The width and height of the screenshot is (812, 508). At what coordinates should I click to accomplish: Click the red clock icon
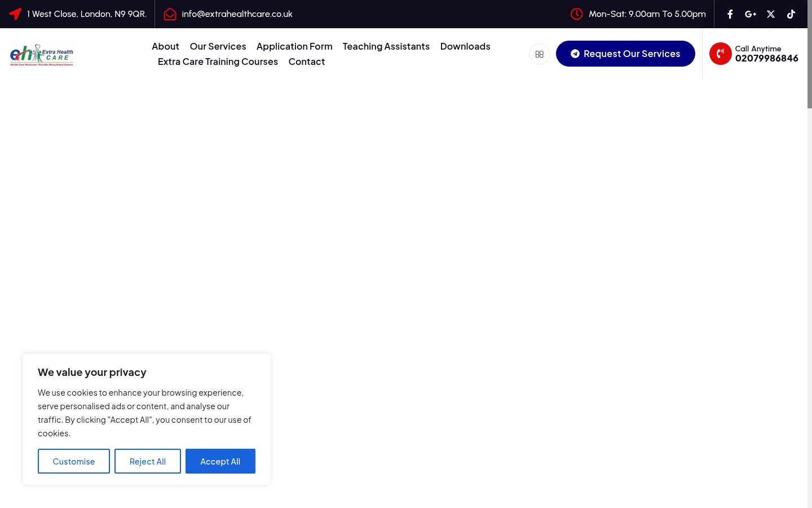[x=576, y=14]
